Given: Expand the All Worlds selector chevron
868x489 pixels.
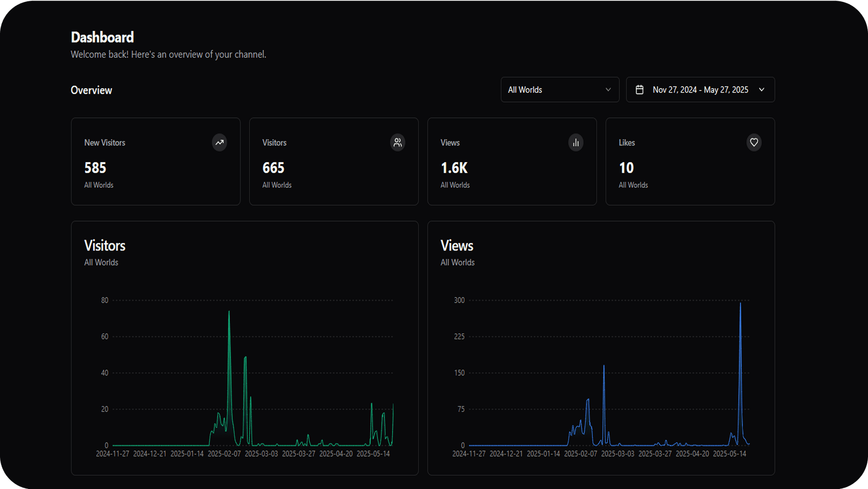Looking at the screenshot, I should 608,90.
